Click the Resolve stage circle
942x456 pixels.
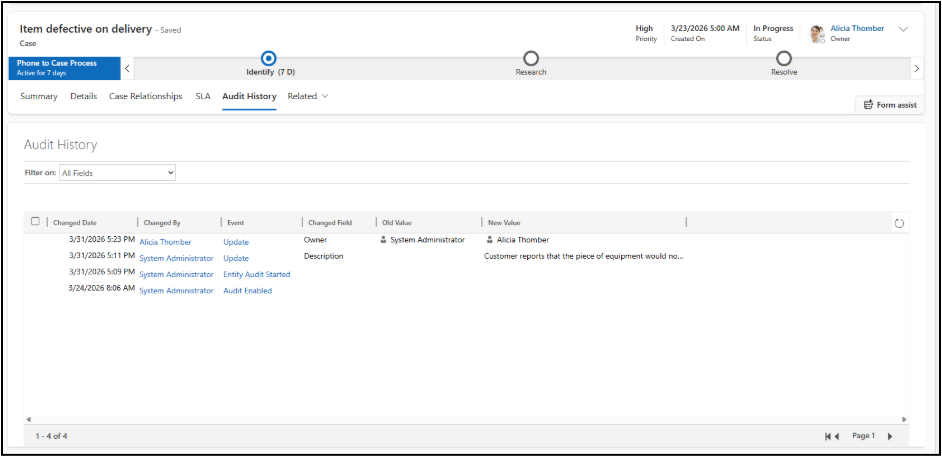click(x=784, y=59)
